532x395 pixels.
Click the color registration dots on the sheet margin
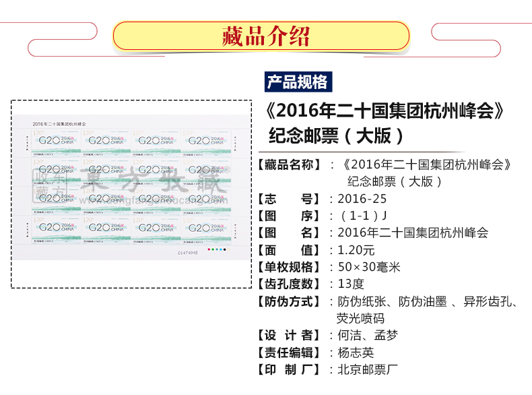pyautogui.click(x=216, y=249)
